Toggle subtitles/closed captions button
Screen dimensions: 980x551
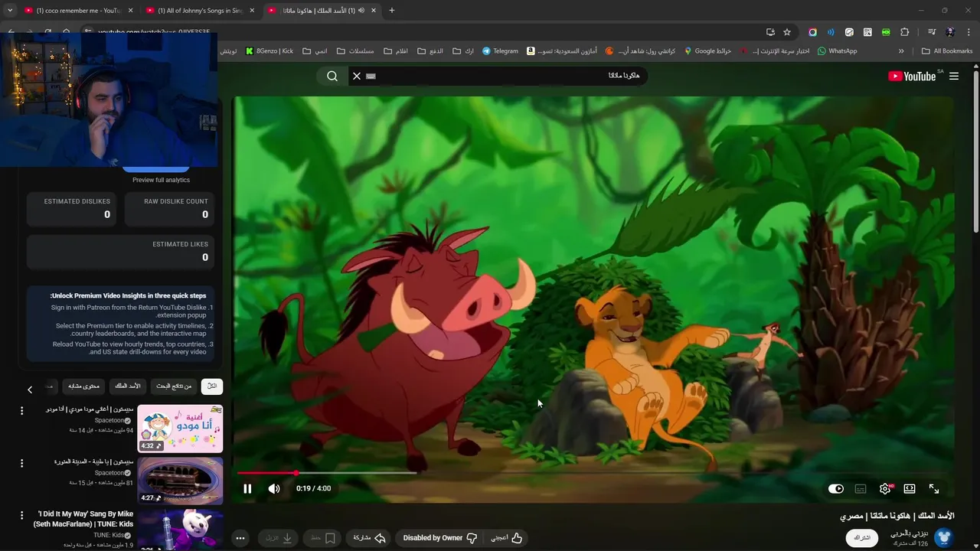click(x=861, y=488)
